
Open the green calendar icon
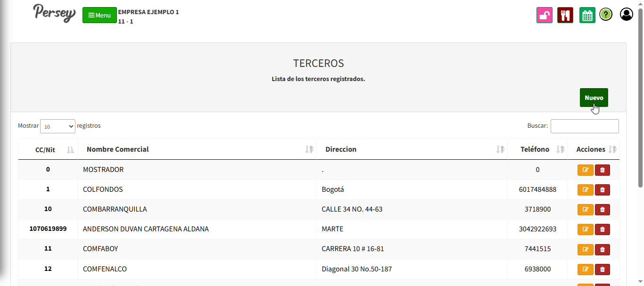coord(587,15)
